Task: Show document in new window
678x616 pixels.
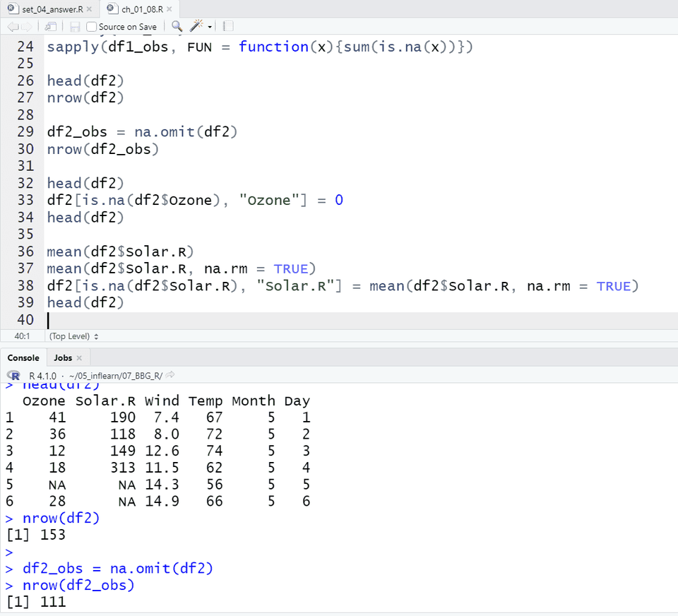Action: point(51,27)
